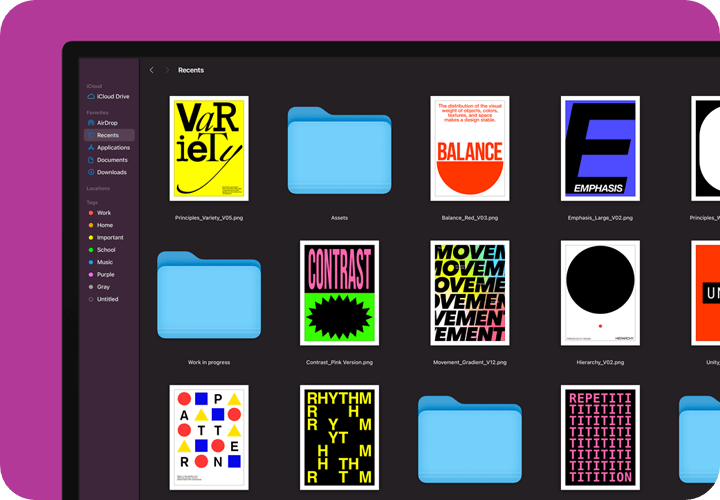Filter by the Purple tag
This screenshot has width=720, height=500.
point(101,275)
